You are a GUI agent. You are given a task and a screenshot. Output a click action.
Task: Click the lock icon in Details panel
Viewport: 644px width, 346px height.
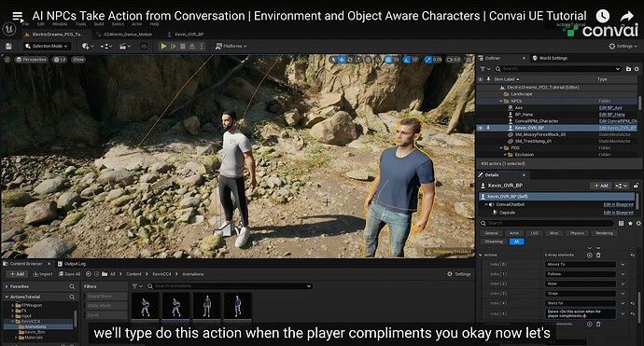tap(636, 186)
